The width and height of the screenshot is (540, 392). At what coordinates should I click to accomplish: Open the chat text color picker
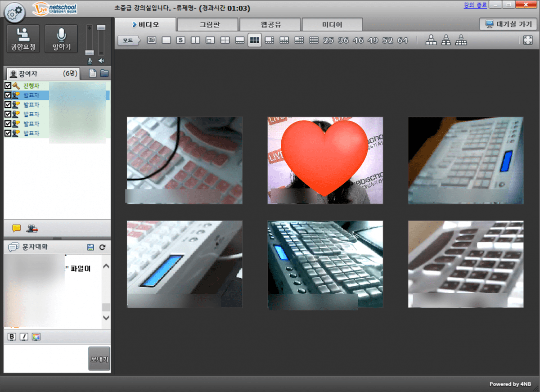coord(36,337)
